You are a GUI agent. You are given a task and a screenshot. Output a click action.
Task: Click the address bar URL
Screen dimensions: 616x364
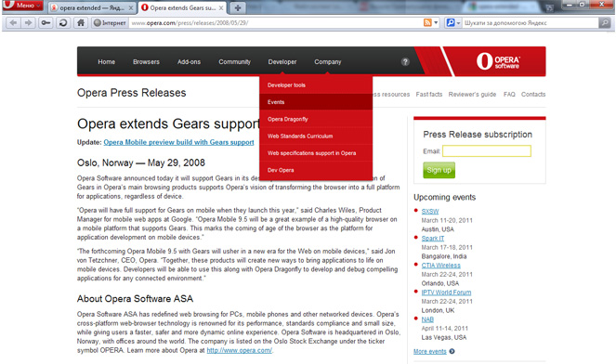pyautogui.click(x=190, y=23)
